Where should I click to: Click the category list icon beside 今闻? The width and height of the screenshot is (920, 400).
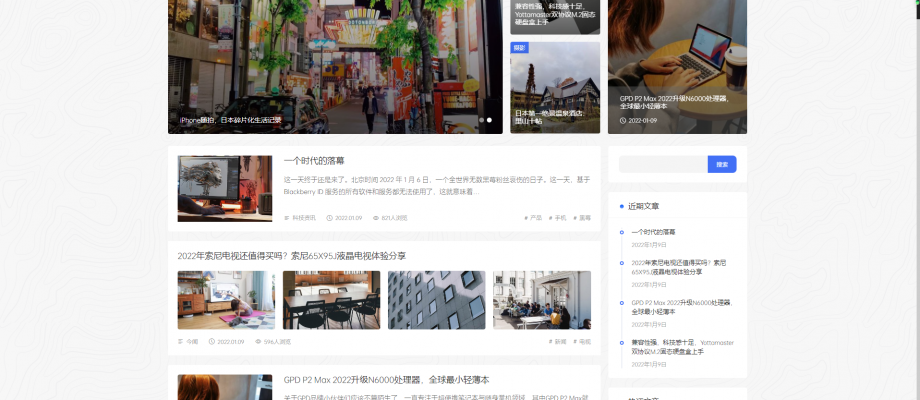click(x=181, y=341)
